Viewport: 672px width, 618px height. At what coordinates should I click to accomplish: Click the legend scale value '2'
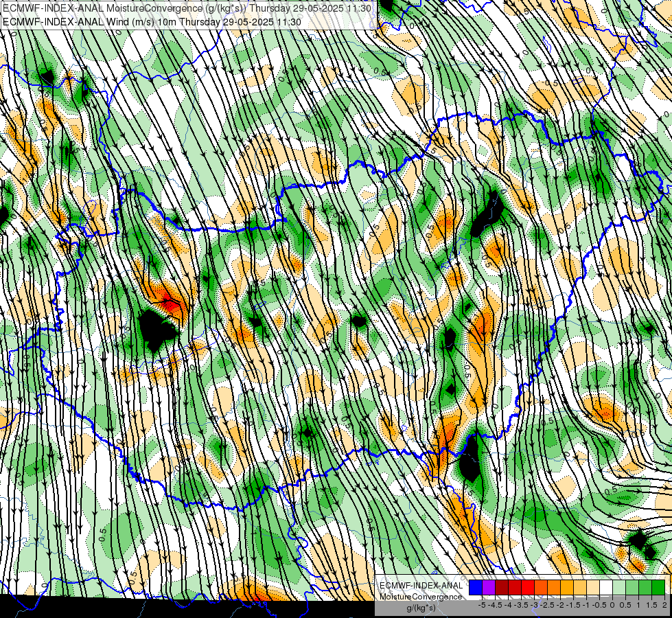pyautogui.click(x=664, y=605)
